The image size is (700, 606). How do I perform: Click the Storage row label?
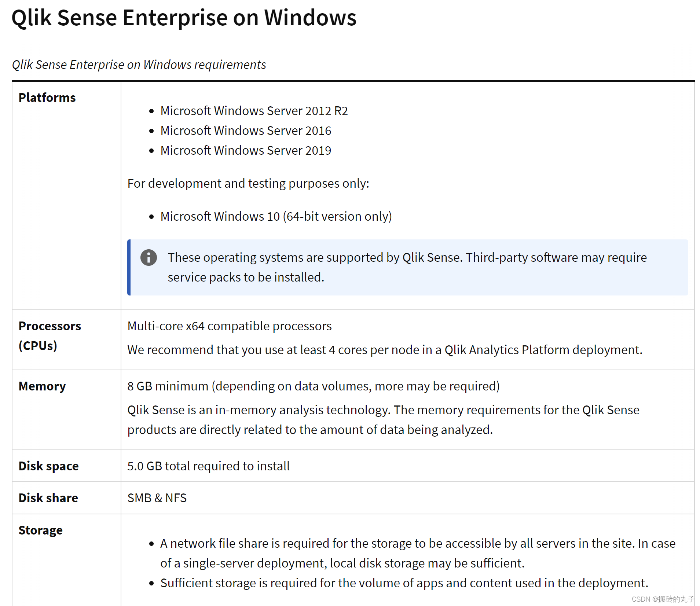(x=40, y=530)
